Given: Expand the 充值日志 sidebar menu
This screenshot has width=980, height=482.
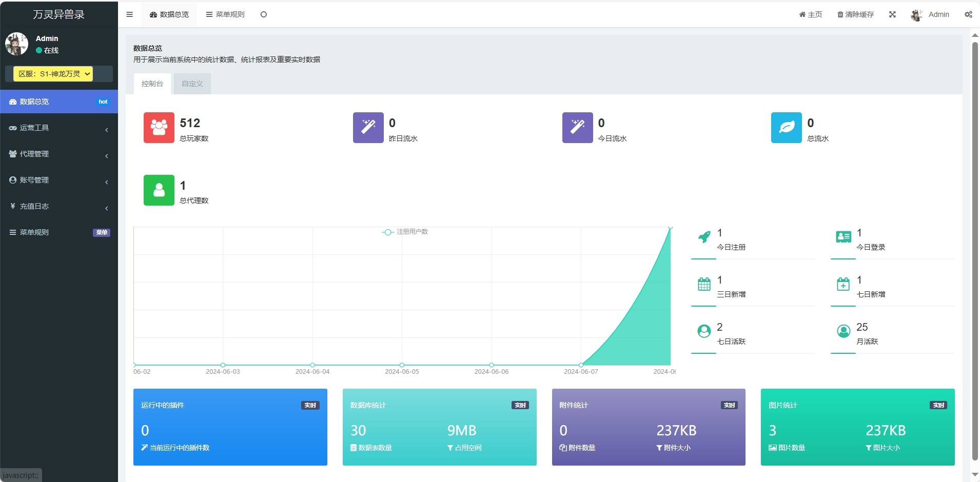Looking at the screenshot, I should coord(58,206).
